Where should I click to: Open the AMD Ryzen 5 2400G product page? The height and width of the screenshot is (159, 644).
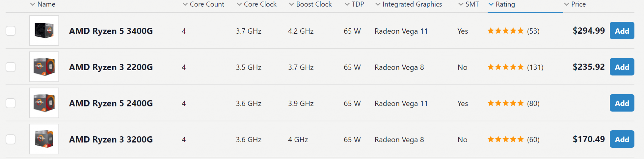coord(111,103)
